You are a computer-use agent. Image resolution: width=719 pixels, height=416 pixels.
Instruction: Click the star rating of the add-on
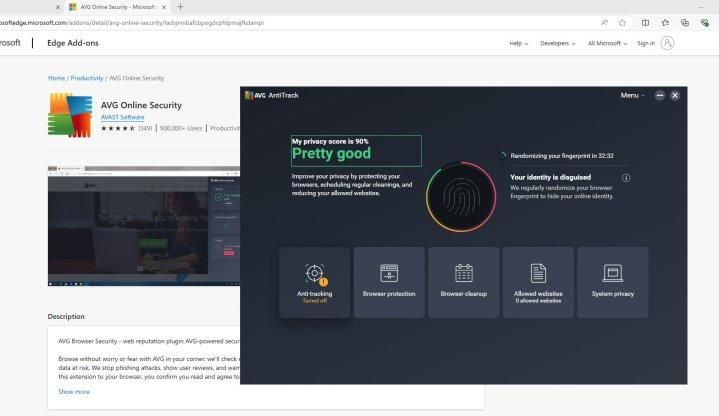(x=118, y=128)
